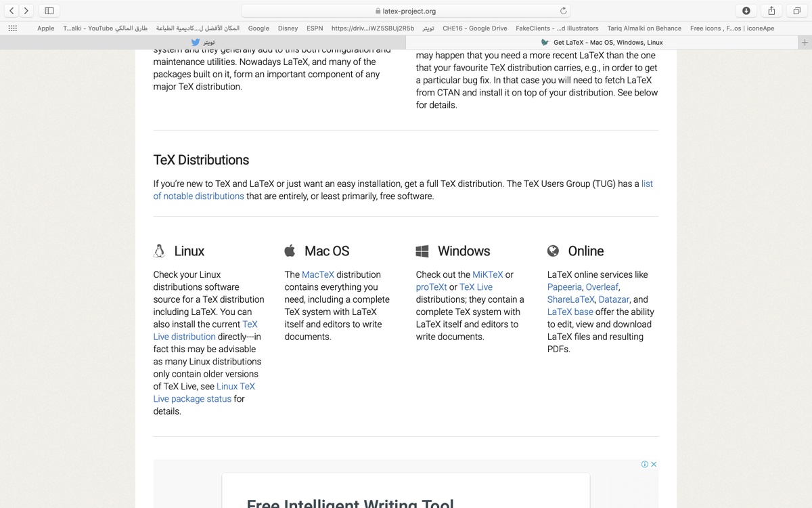This screenshot has height=508, width=812.
Task: Open the ESPN bookmark
Action: (315, 28)
